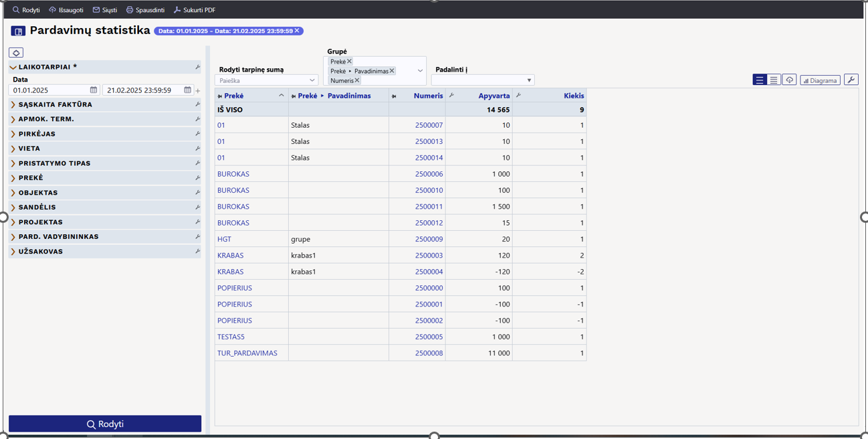Image resolution: width=868 pixels, height=439 pixels.
Task: Click Sukurti PDF toolbar item
Action: click(195, 10)
